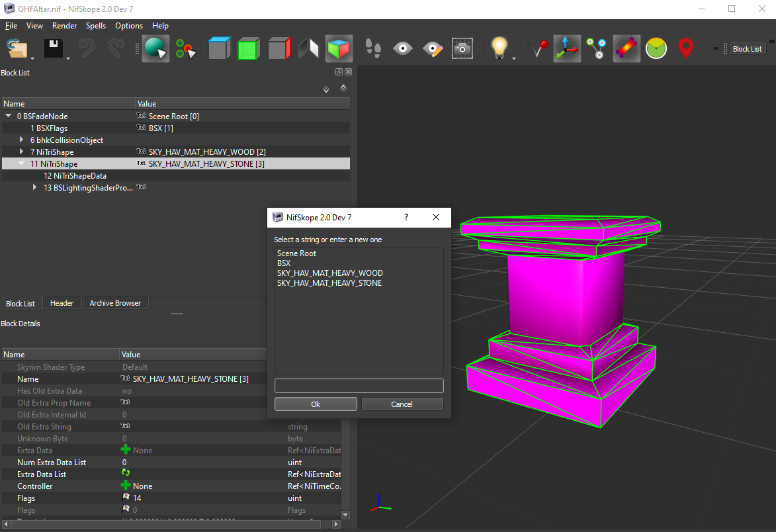
Task: Click the green circle shading sphere icon
Action: [656, 48]
